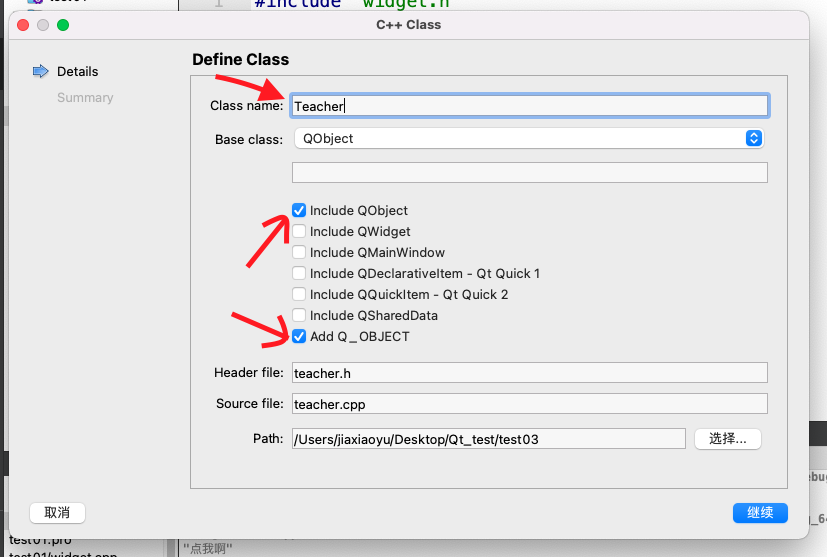Image resolution: width=827 pixels, height=557 pixels.
Task: Toggle the Include QSharedData checkbox
Action: (299, 315)
